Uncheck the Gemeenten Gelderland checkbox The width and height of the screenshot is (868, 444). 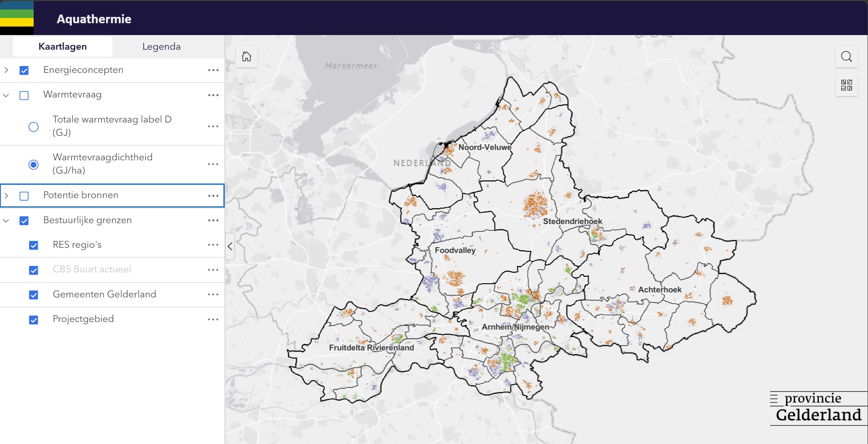pos(34,295)
